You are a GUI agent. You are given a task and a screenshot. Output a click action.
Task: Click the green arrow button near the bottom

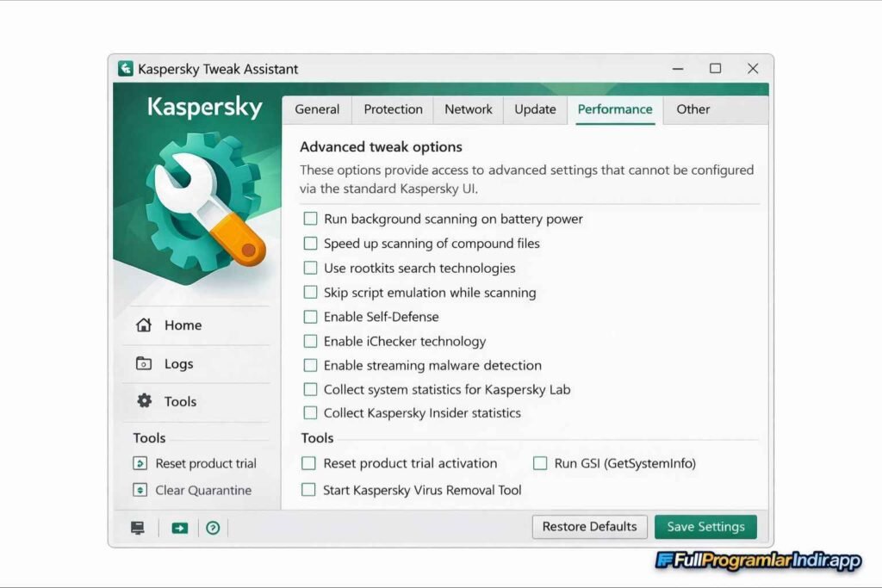(178, 527)
